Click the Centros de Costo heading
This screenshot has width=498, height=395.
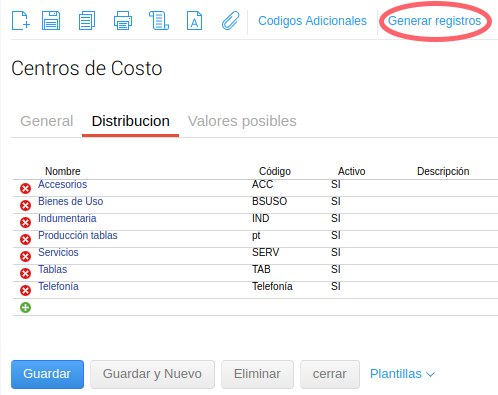[x=87, y=68]
